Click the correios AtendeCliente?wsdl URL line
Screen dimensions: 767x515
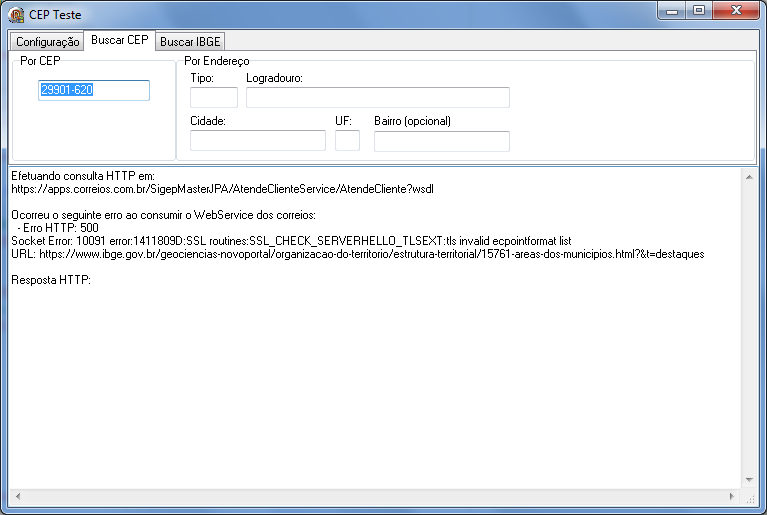point(223,189)
